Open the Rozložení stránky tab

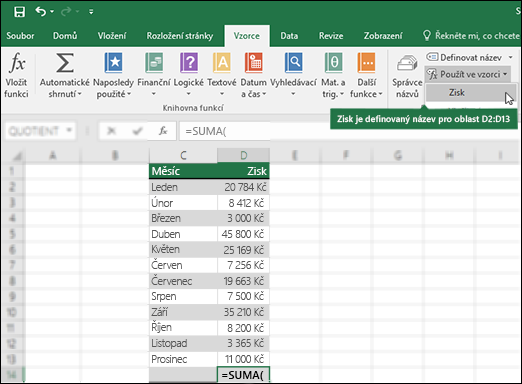180,36
